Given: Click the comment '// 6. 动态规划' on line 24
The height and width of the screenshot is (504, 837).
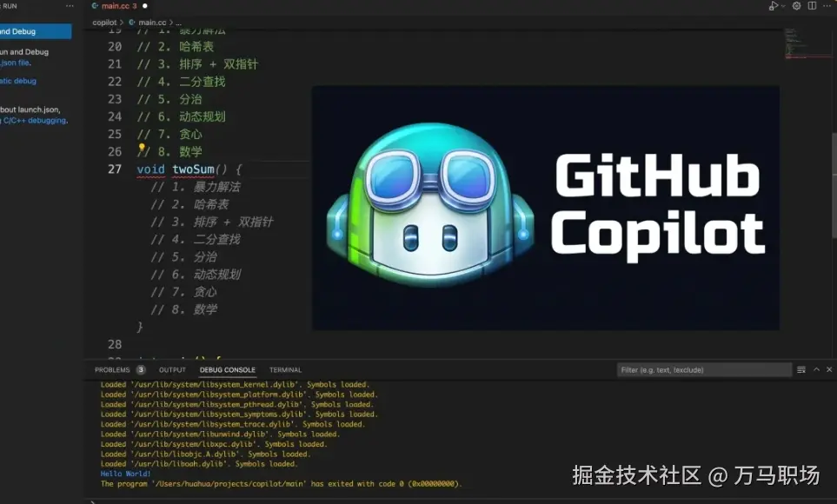Looking at the screenshot, I should pos(181,116).
